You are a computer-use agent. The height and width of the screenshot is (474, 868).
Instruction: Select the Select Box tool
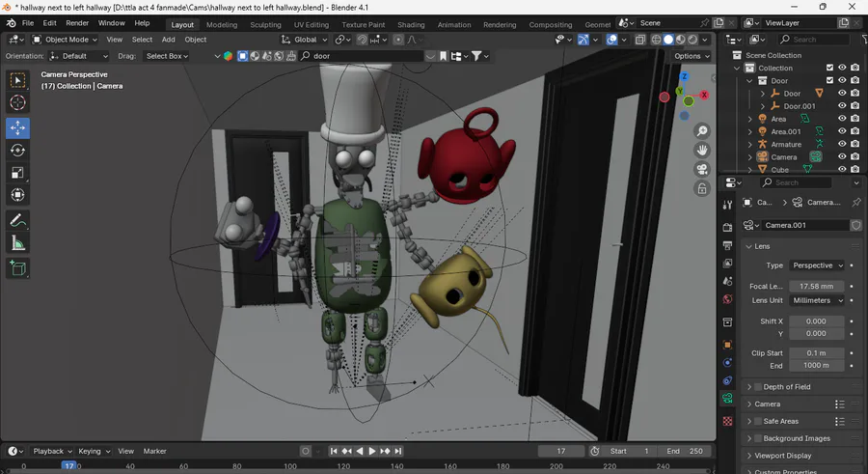(x=17, y=80)
